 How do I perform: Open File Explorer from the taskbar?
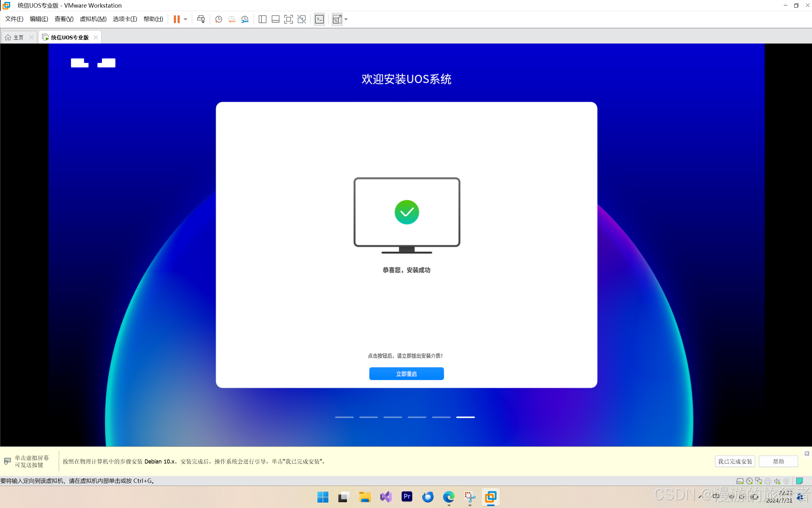[x=365, y=497]
